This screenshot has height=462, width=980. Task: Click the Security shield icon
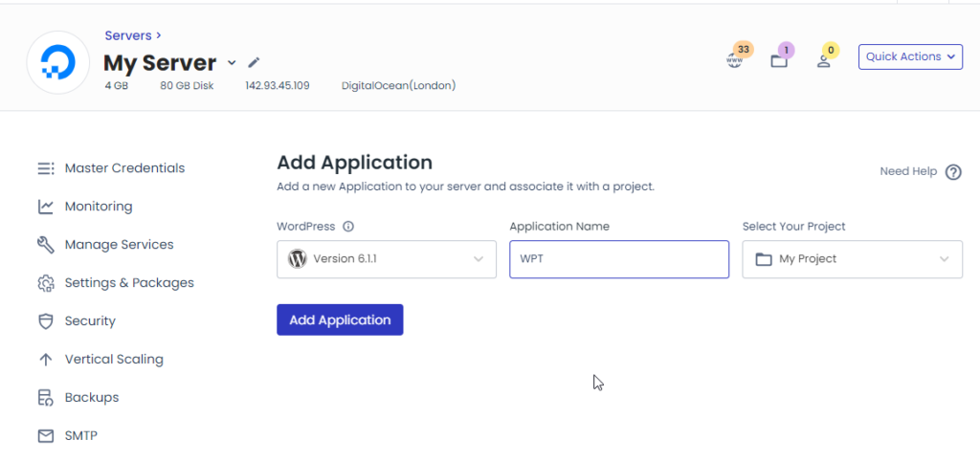coord(46,321)
